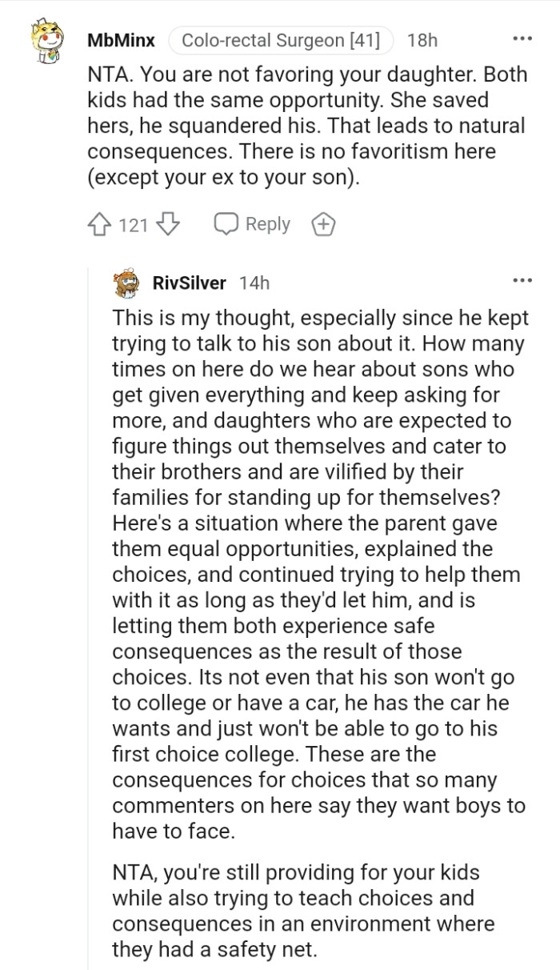Viewport: 560px width, 970px height.
Task: Click the award plus icon
Action: [322, 225]
